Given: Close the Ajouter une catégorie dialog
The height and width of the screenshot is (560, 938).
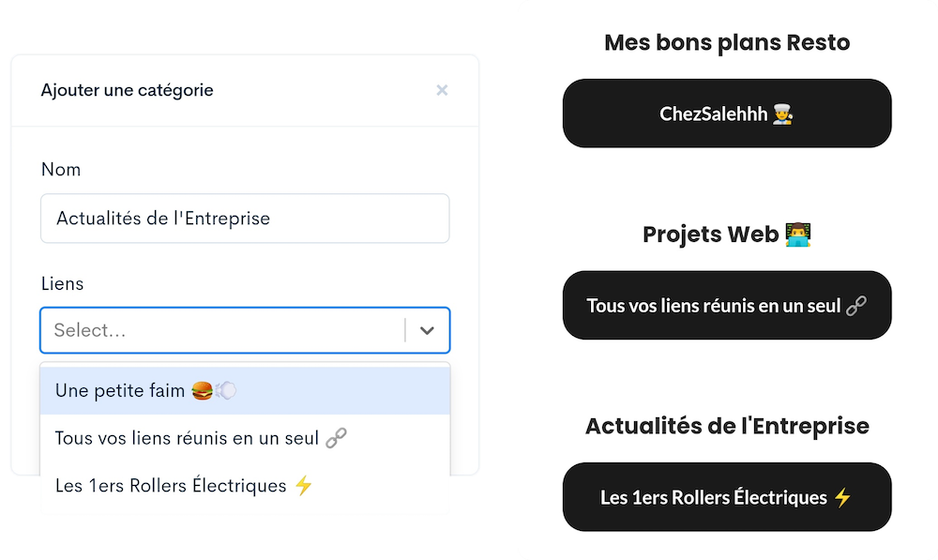Looking at the screenshot, I should (x=442, y=90).
